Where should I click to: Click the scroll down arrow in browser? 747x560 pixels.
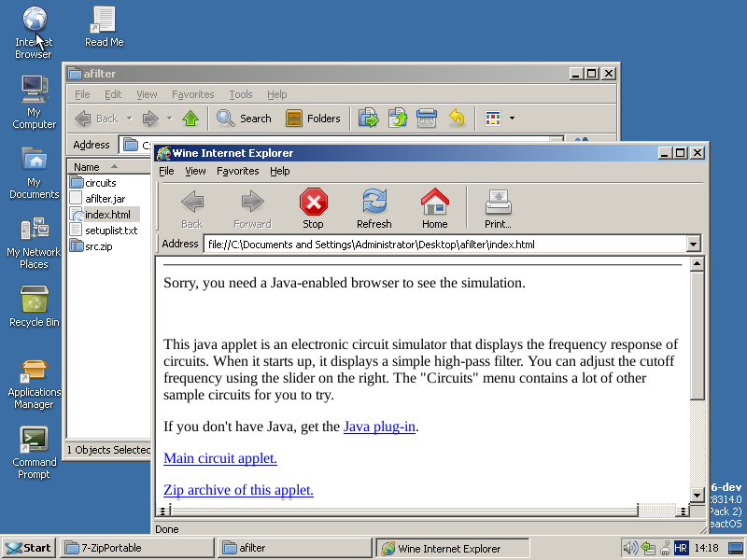697,496
